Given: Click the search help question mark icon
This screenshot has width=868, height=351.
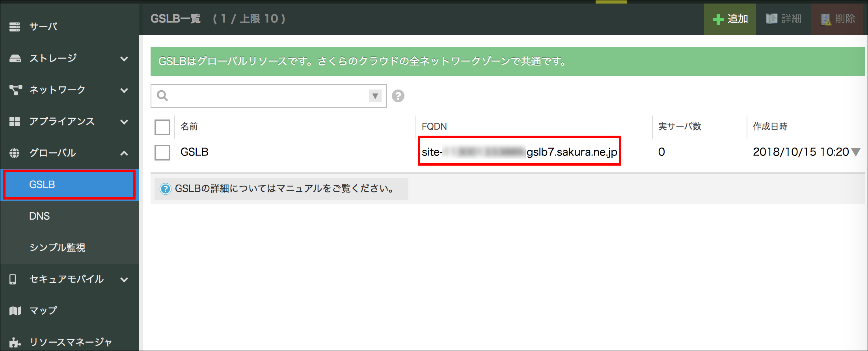Looking at the screenshot, I should click(x=398, y=96).
